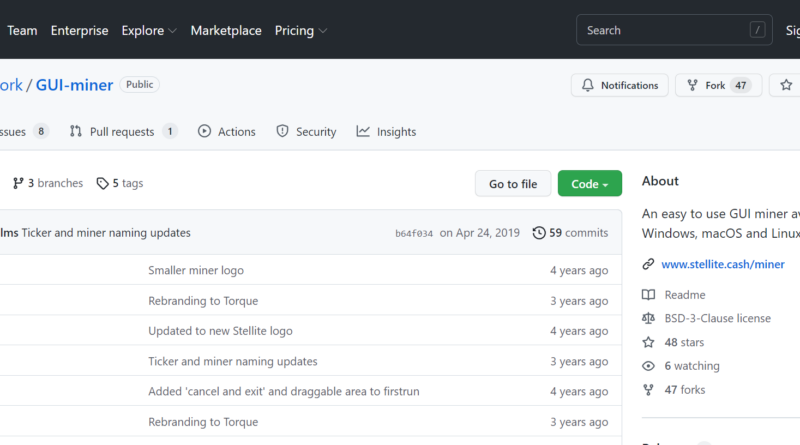800x445 pixels.
Task: Click the tag icon next to 5 tags
Action: point(102,184)
